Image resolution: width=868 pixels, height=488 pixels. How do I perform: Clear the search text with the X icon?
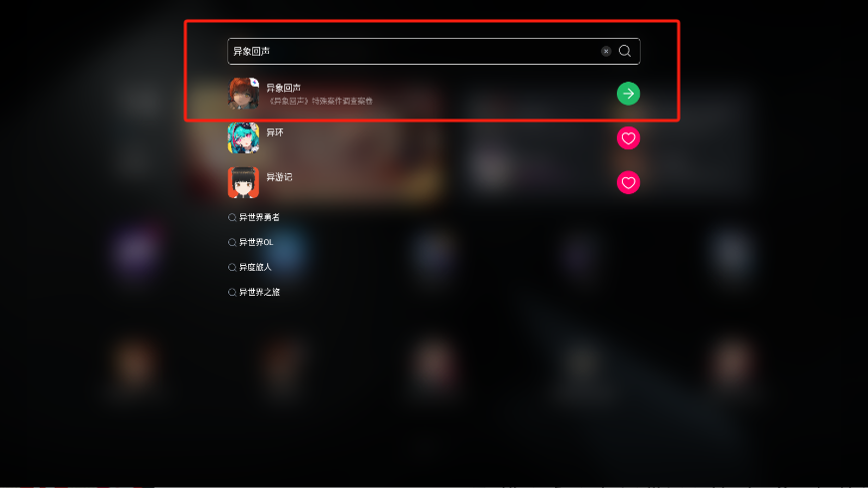tap(606, 51)
